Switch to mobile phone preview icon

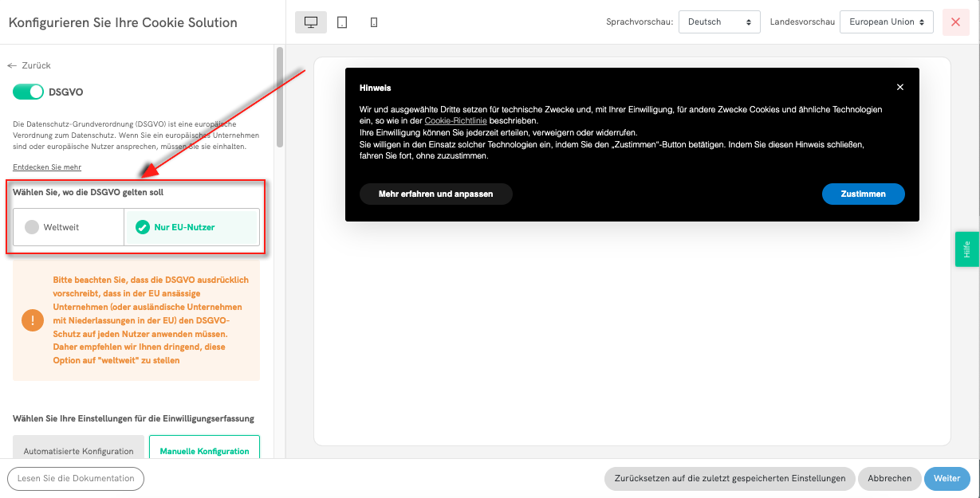[374, 22]
